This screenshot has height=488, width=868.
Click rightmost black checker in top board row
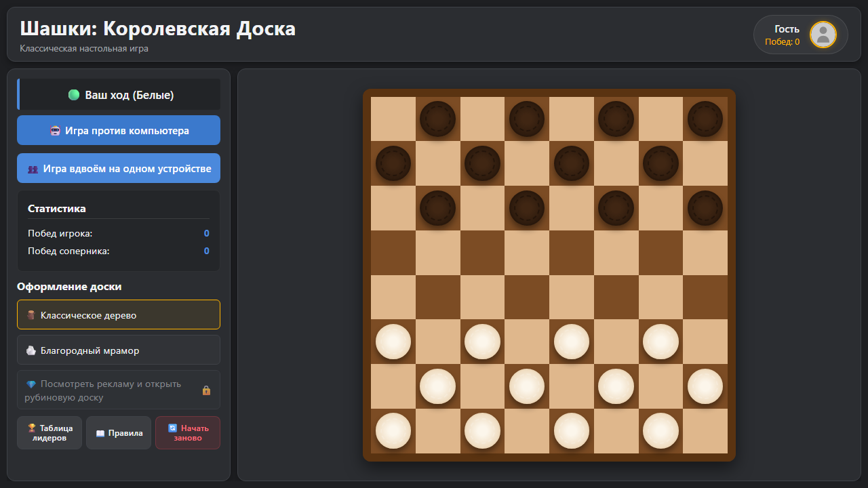coord(705,119)
